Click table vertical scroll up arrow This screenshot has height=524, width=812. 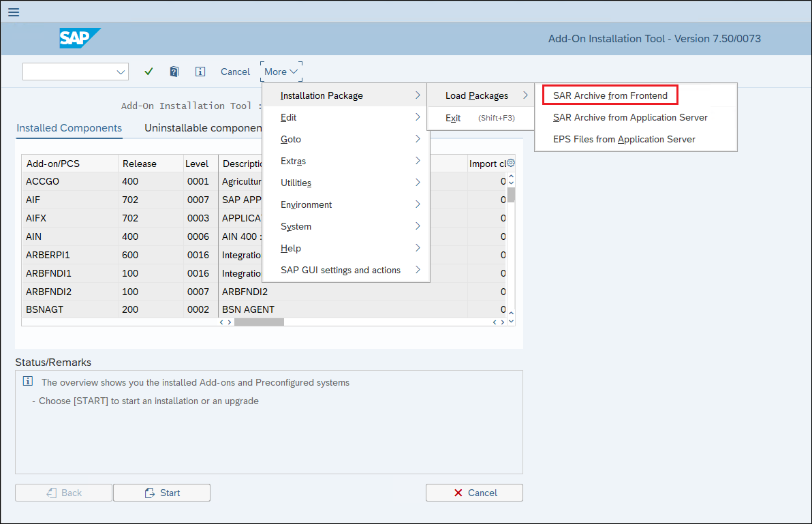511,176
